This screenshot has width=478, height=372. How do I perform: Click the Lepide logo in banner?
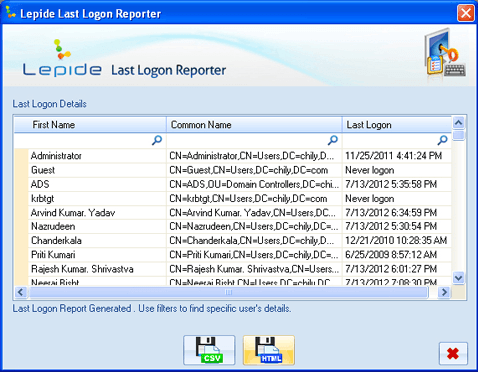pyautogui.click(x=62, y=59)
